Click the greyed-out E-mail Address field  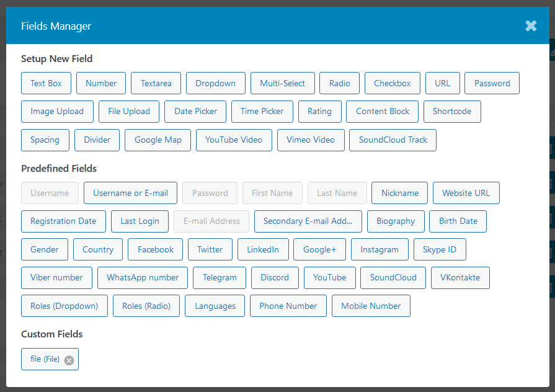[211, 221]
